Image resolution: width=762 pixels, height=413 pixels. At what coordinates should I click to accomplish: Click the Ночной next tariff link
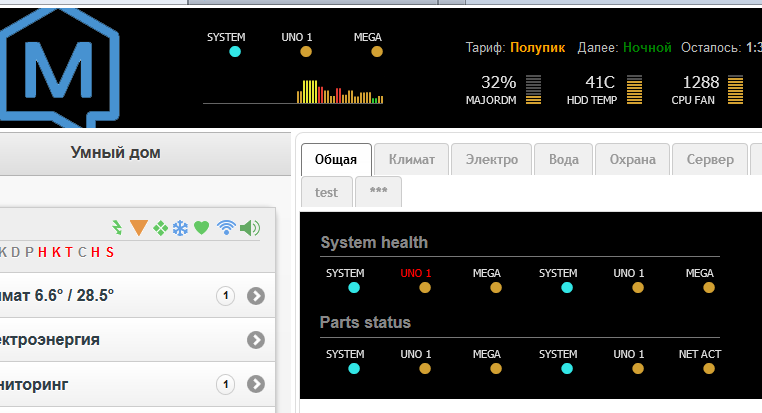coord(647,47)
